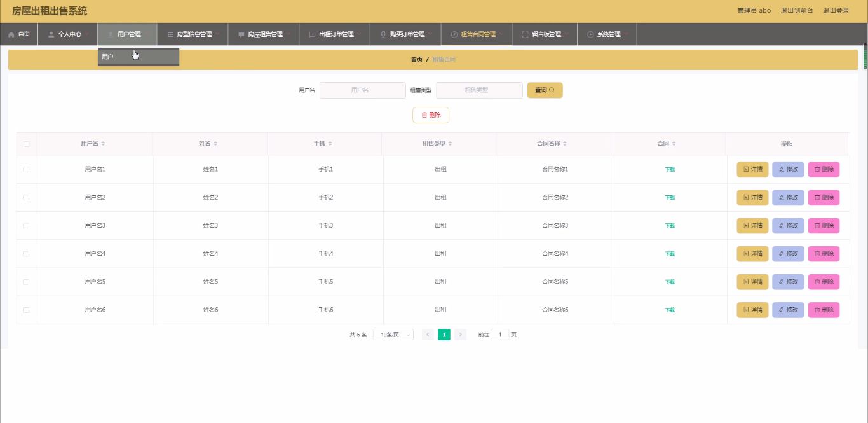Sort table by 合同名称 column arrows
Screen dimensions: 868x423
click(x=565, y=144)
